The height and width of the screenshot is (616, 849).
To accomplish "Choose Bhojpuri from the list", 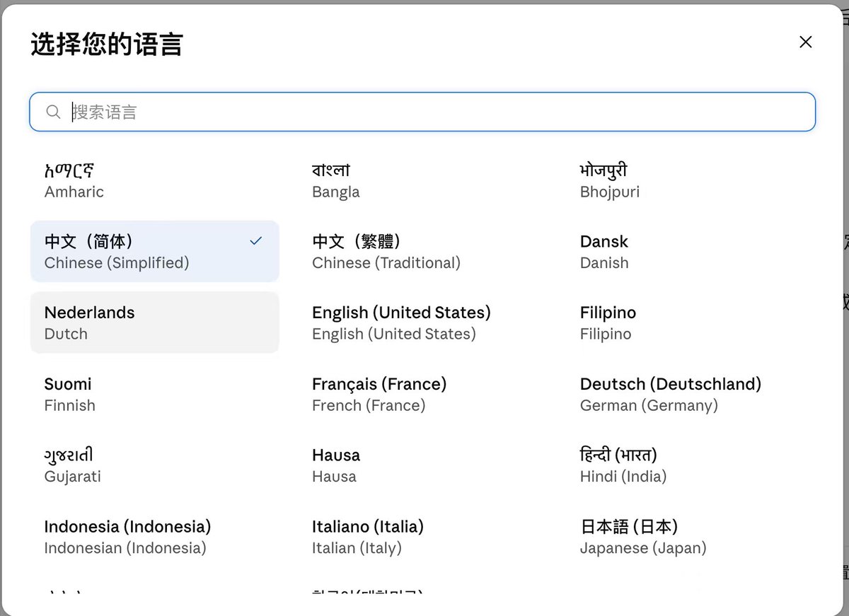I will [691, 180].
